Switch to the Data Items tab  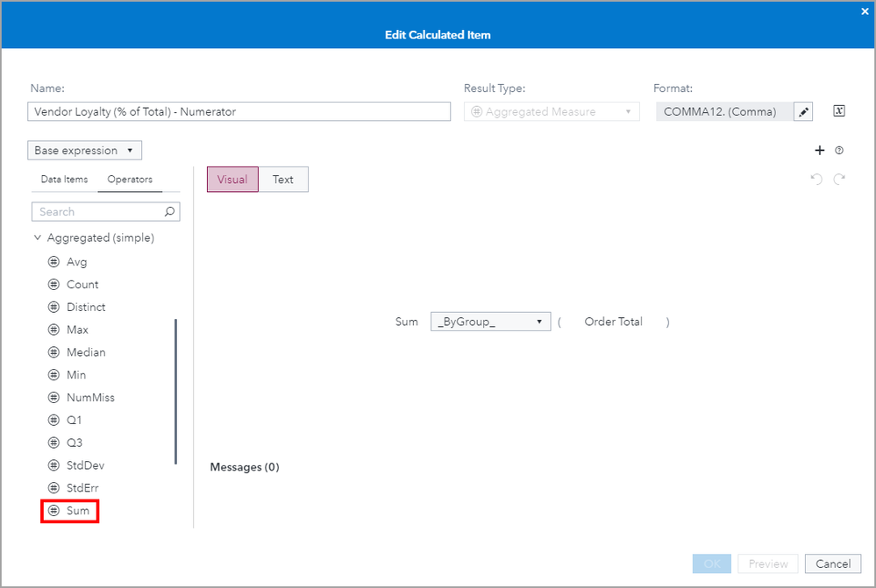point(65,180)
